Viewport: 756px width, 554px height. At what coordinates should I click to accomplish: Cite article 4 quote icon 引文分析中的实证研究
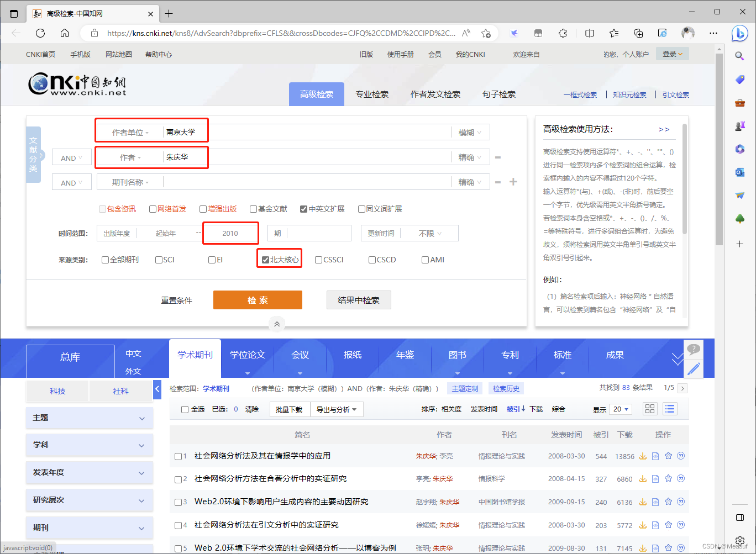pyautogui.click(x=681, y=525)
